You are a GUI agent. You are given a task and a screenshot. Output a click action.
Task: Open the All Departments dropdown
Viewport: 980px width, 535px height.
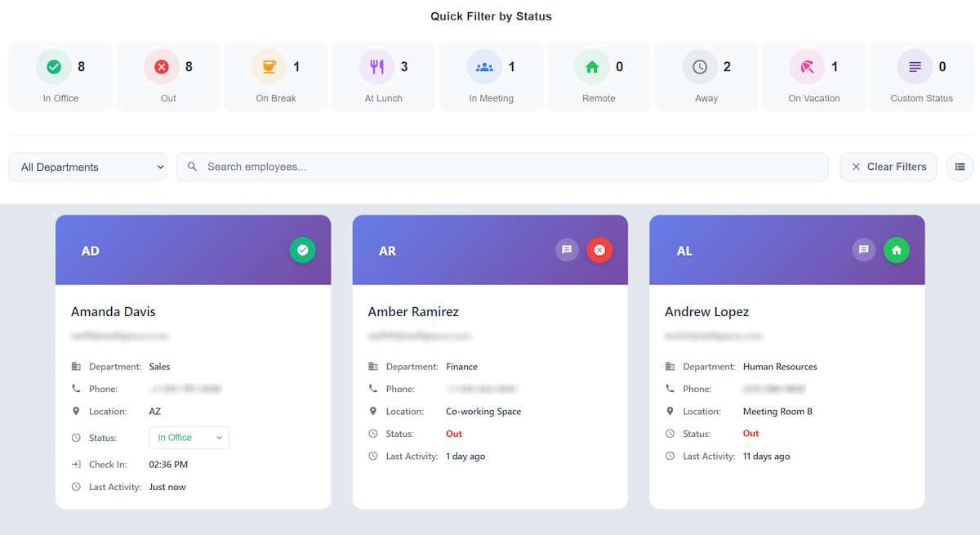coord(88,167)
